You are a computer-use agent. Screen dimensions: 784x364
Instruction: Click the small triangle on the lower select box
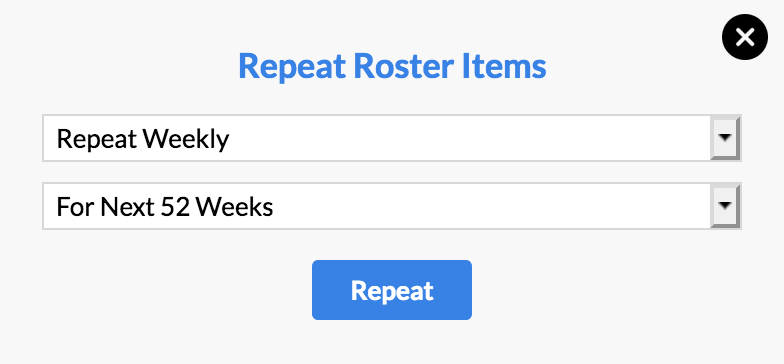pyautogui.click(x=725, y=206)
